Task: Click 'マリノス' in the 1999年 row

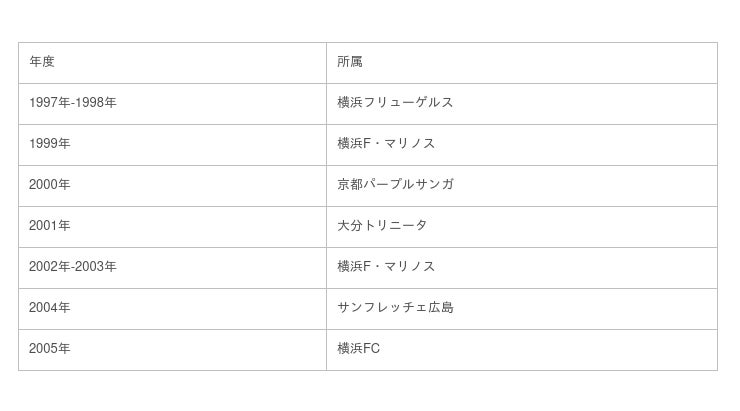Action: point(410,144)
